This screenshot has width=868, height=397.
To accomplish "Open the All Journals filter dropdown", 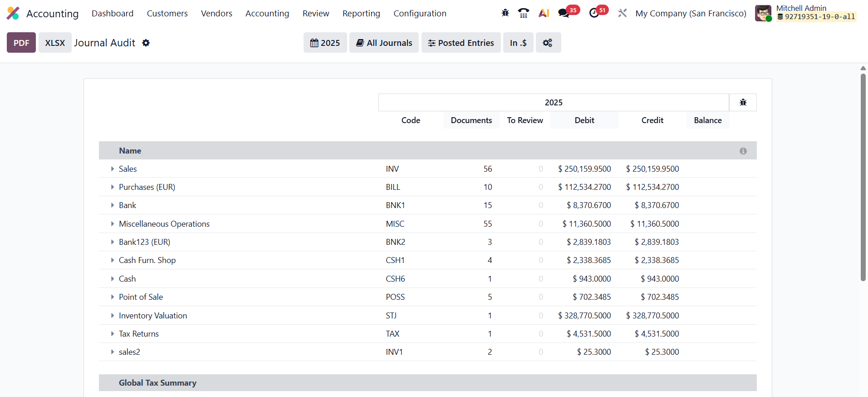I will pos(384,43).
